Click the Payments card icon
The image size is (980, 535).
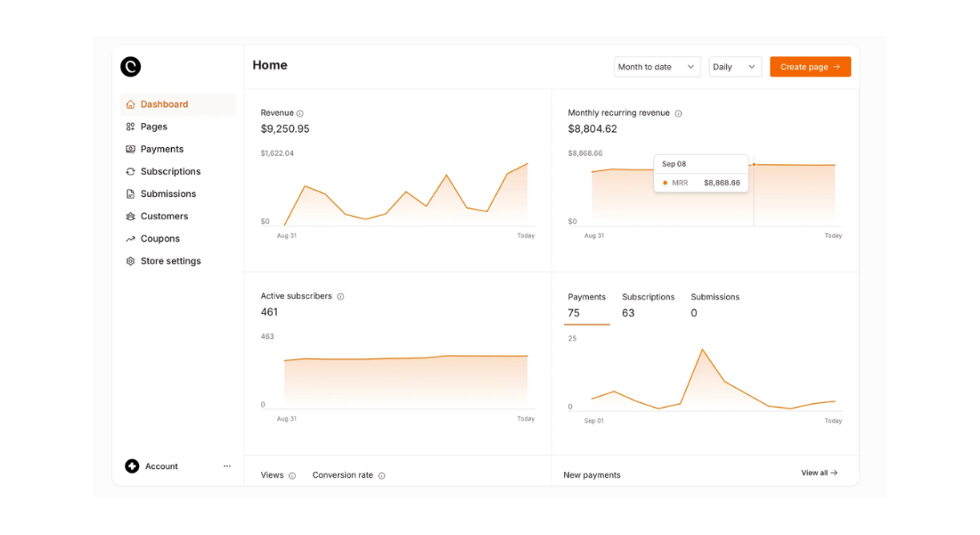pyautogui.click(x=129, y=149)
